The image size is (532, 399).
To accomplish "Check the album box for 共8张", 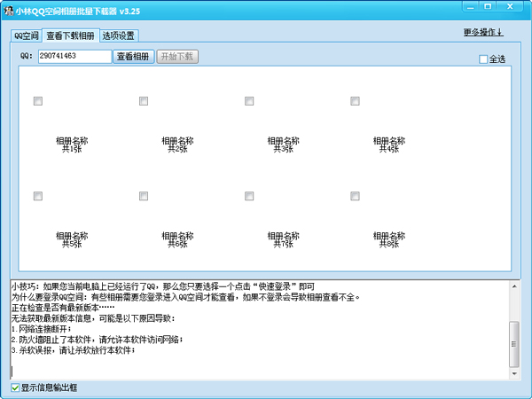I will pos(355,196).
